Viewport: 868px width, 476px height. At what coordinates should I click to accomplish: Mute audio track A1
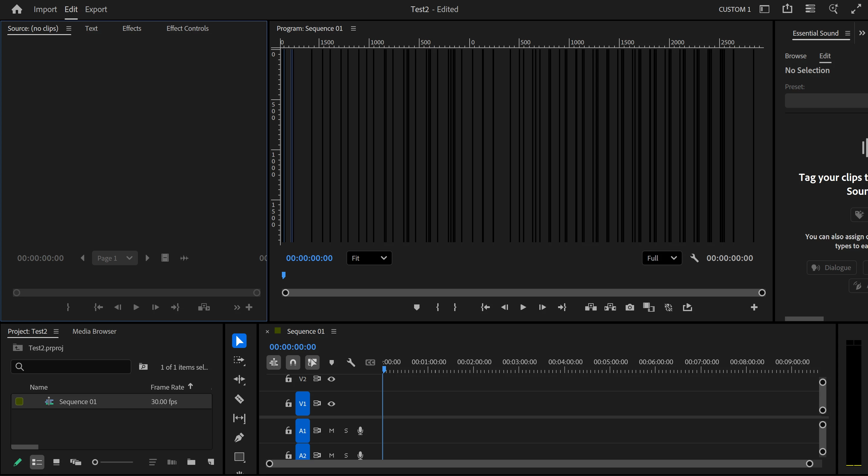click(x=332, y=430)
